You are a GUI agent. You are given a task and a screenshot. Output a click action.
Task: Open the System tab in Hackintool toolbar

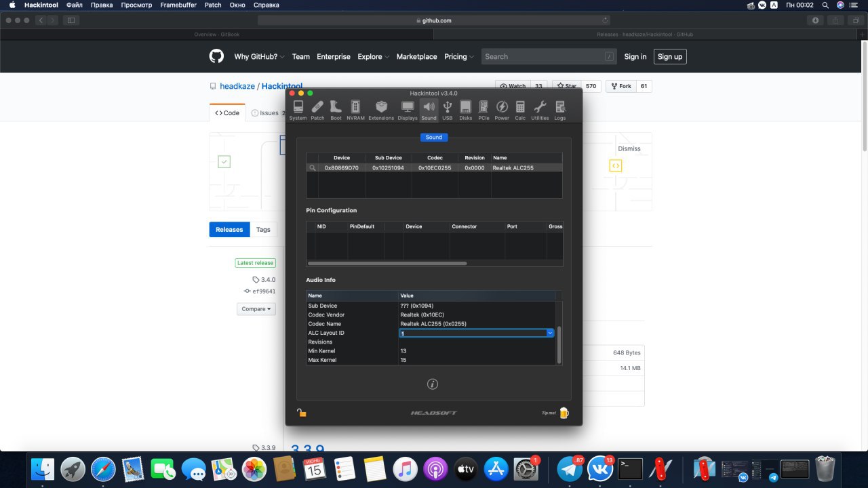tap(298, 110)
